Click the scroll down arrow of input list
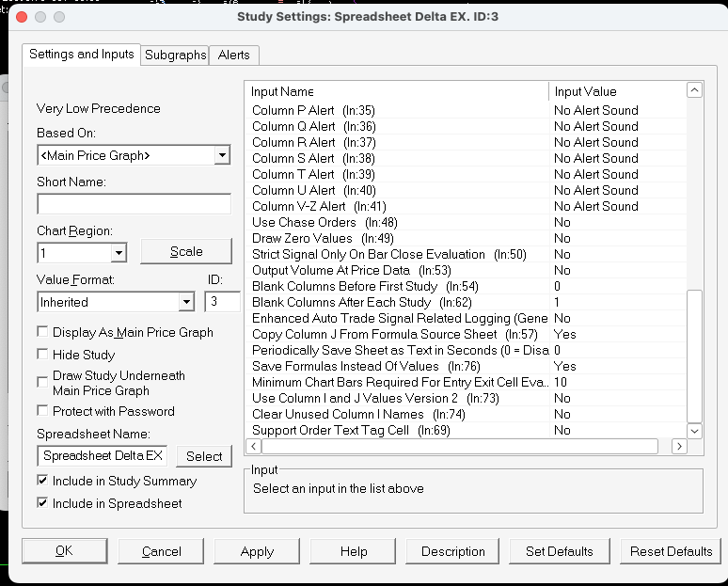Screen dimensions: 728x586 [695, 430]
